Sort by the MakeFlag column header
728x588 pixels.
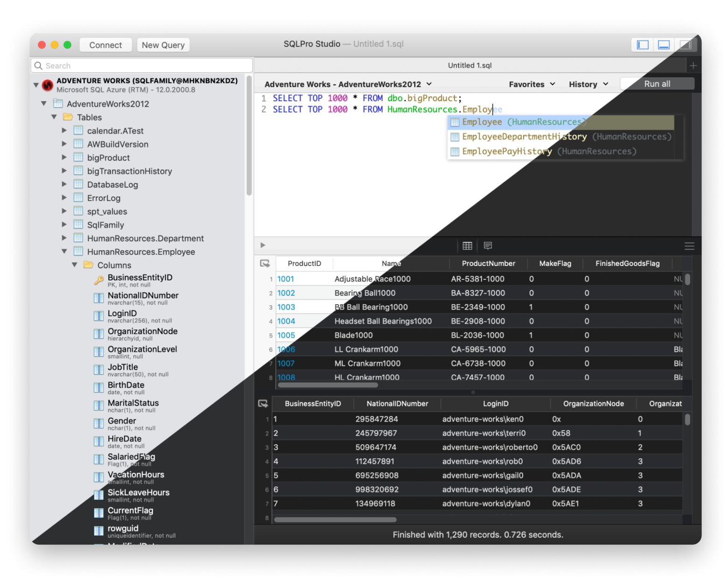[555, 264]
